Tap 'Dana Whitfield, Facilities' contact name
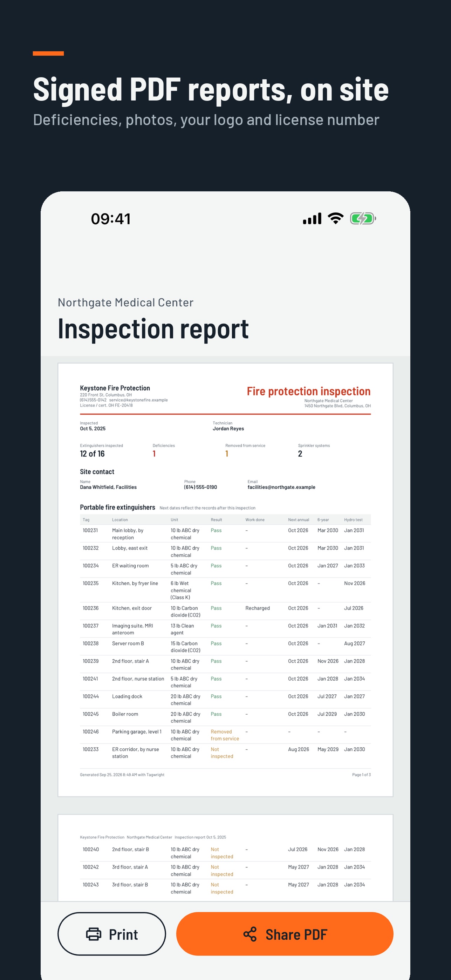The image size is (451, 980). coord(108,487)
